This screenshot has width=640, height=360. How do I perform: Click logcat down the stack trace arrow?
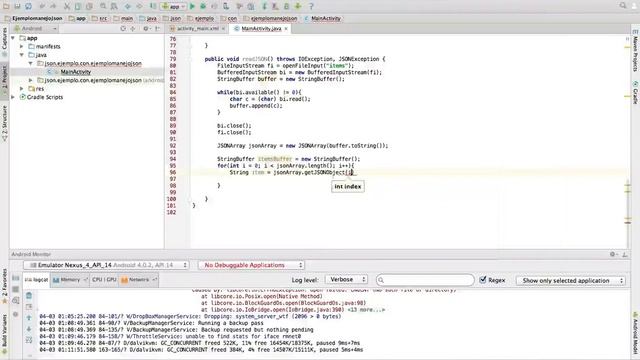click(x=29, y=329)
